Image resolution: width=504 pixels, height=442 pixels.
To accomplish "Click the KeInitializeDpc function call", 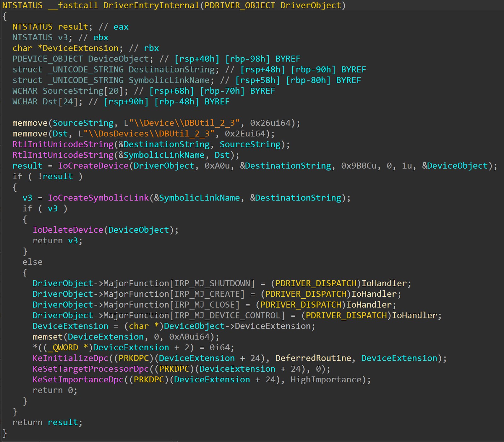I will click(x=70, y=358).
